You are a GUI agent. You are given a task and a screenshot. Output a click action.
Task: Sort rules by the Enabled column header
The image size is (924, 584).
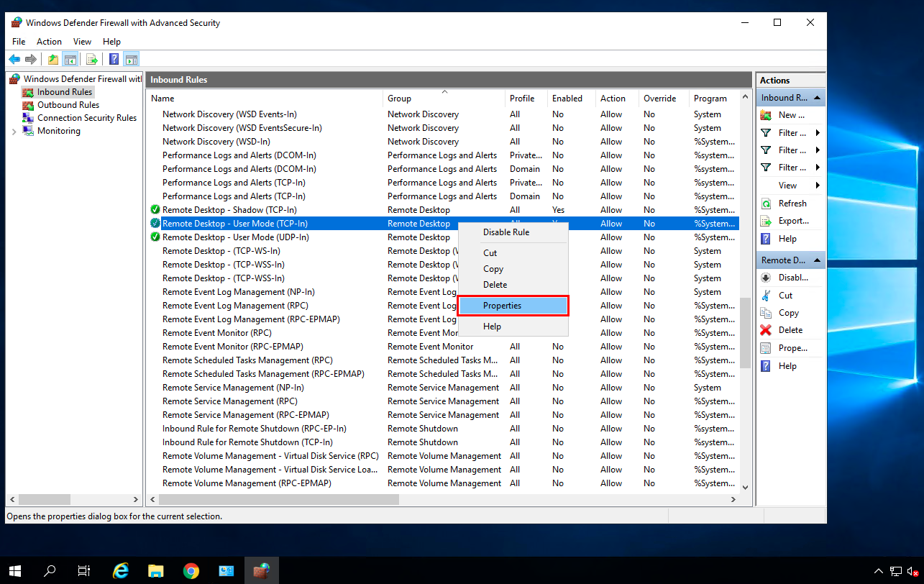pos(572,99)
